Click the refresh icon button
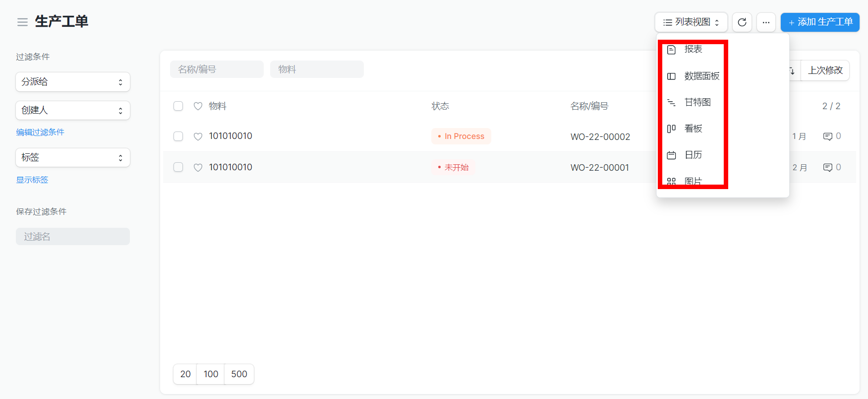Image resolution: width=868 pixels, height=399 pixels. pyautogui.click(x=742, y=22)
